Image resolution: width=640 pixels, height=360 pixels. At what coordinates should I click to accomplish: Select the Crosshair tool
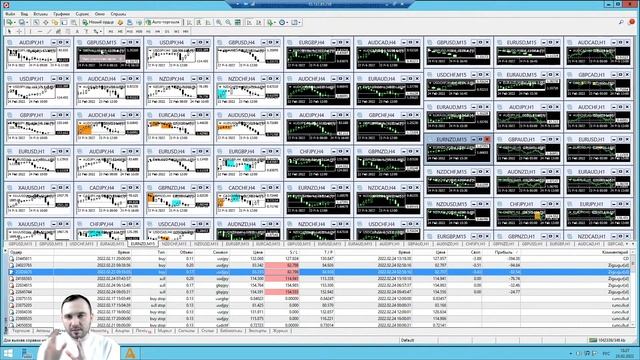[x=19, y=31]
